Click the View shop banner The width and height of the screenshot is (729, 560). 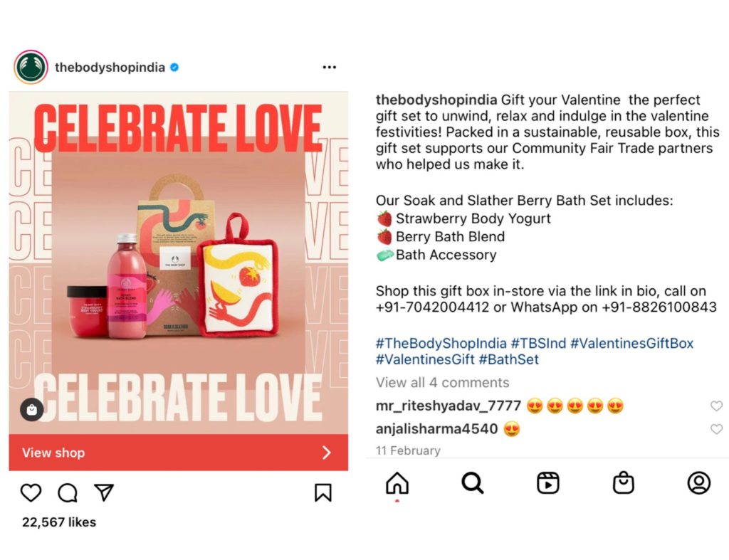[178, 453]
